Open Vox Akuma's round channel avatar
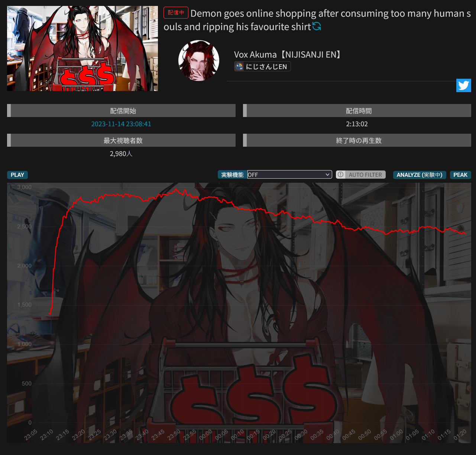This screenshot has height=455, width=476. (x=199, y=61)
